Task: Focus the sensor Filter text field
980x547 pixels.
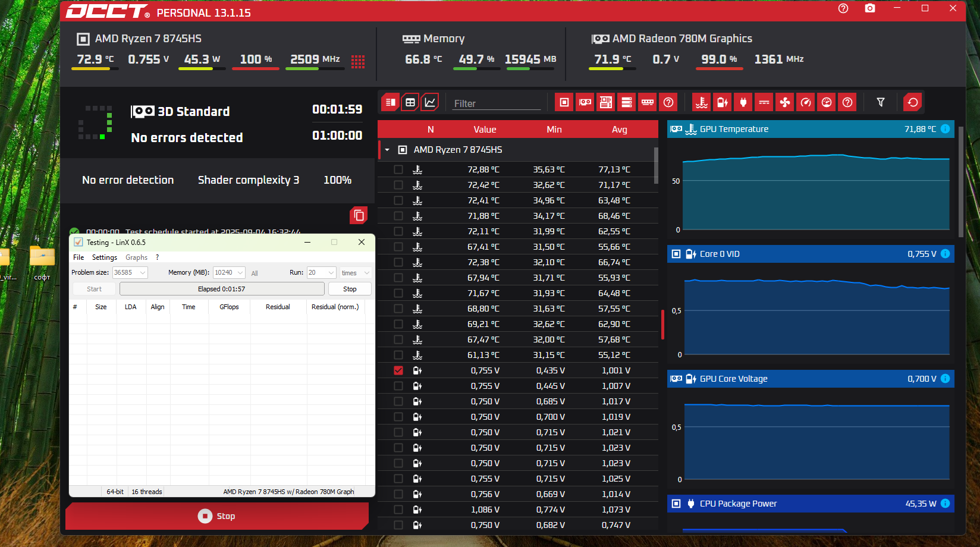Action: click(496, 103)
